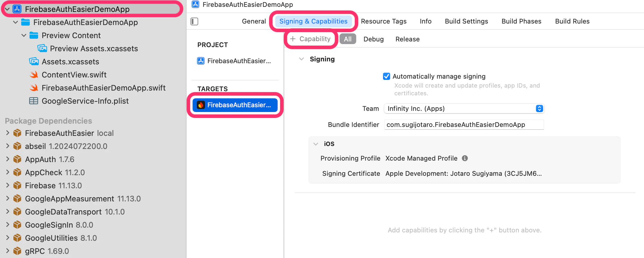
Task: Filter capabilities by Release configuration
Action: (407, 39)
